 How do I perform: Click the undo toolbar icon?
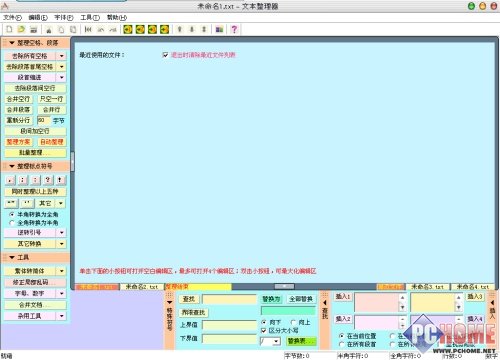tap(100, 29)
